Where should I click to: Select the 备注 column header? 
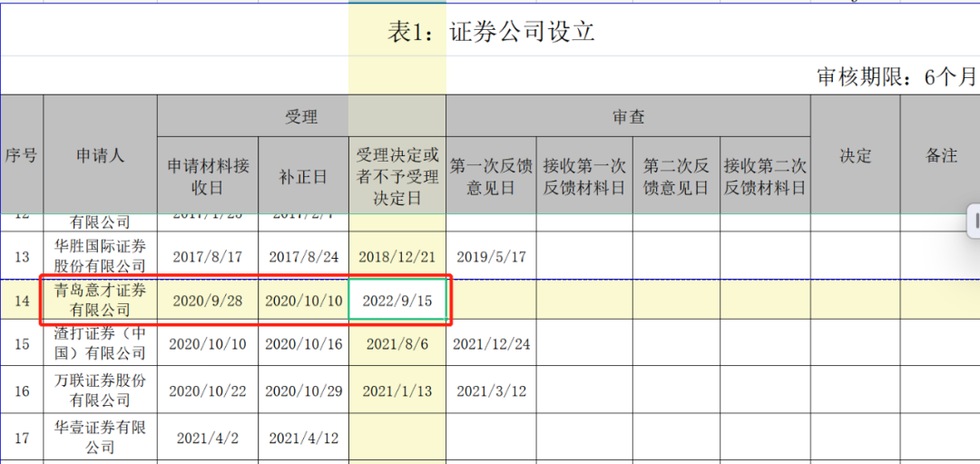[941, 155]
